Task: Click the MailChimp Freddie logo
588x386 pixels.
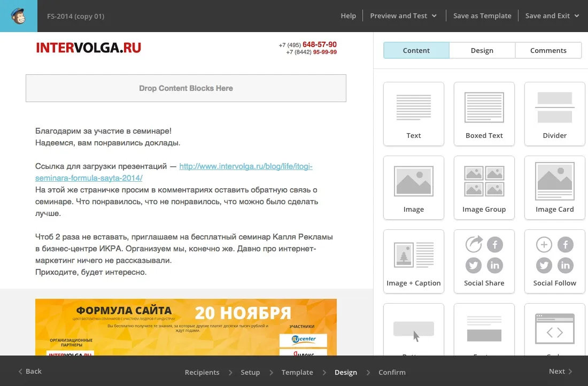Action: click(x=19, y=16)
